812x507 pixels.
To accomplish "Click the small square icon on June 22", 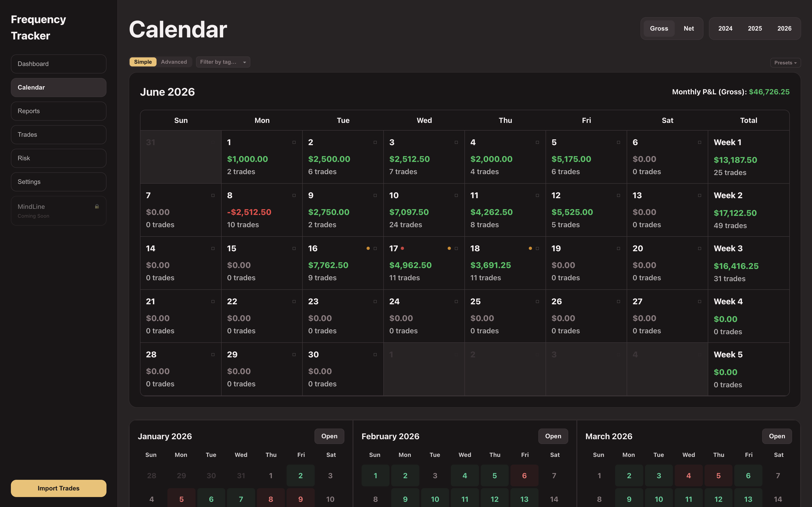I will pos(294,301).
